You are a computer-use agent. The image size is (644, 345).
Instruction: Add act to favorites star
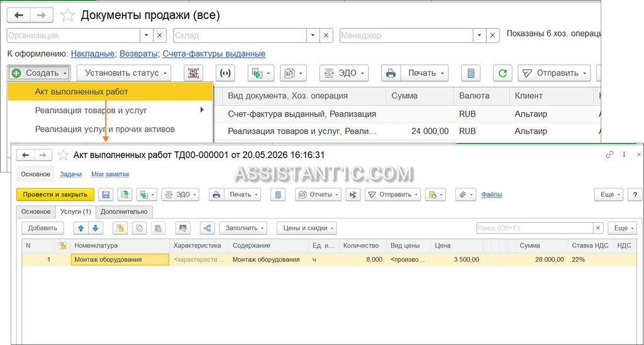pos(63,155)
